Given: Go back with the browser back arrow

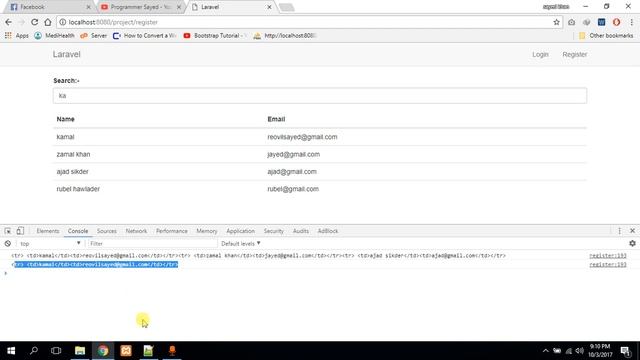Looking at the screenshot, I should pyautogui.click(x=9, y=22).
